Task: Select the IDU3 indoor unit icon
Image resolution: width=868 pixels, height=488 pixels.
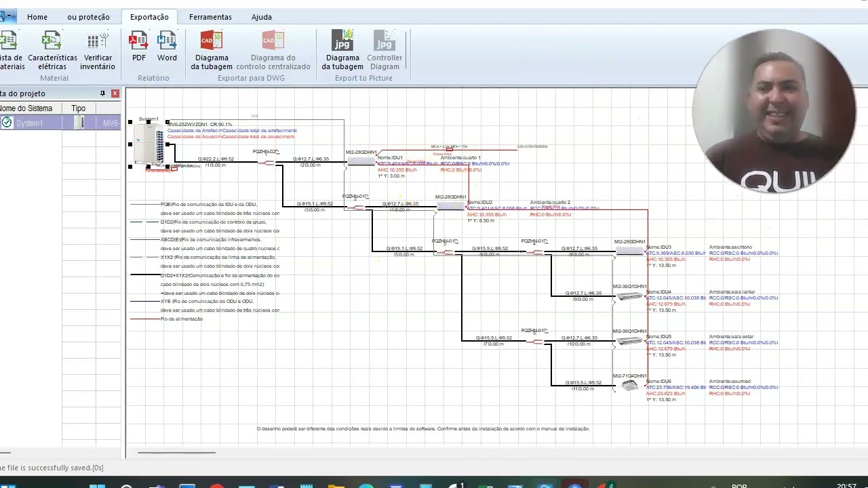Action: pyautogui.click(x=629, y=251)
